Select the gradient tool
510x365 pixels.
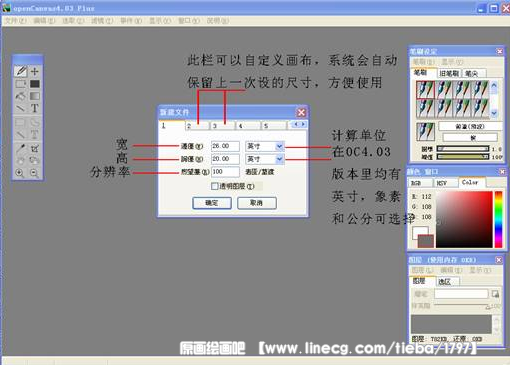click(x=35, y=96)
